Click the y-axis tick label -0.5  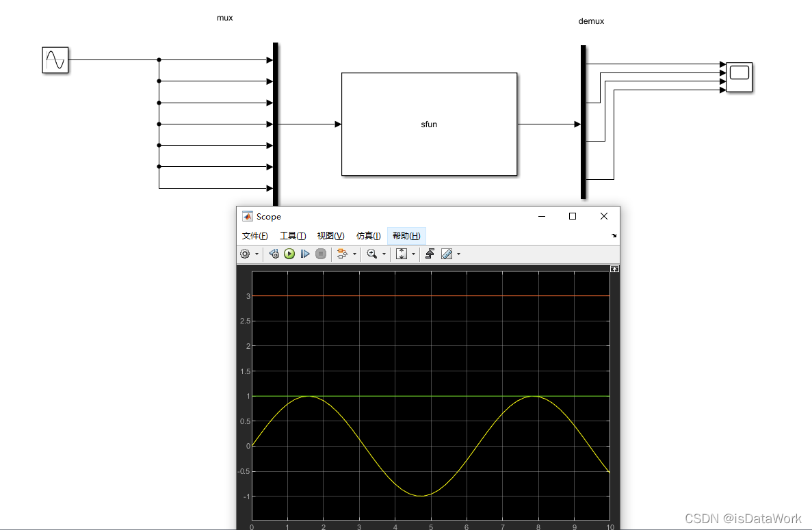pyautogui.click(x=244, y=471)
